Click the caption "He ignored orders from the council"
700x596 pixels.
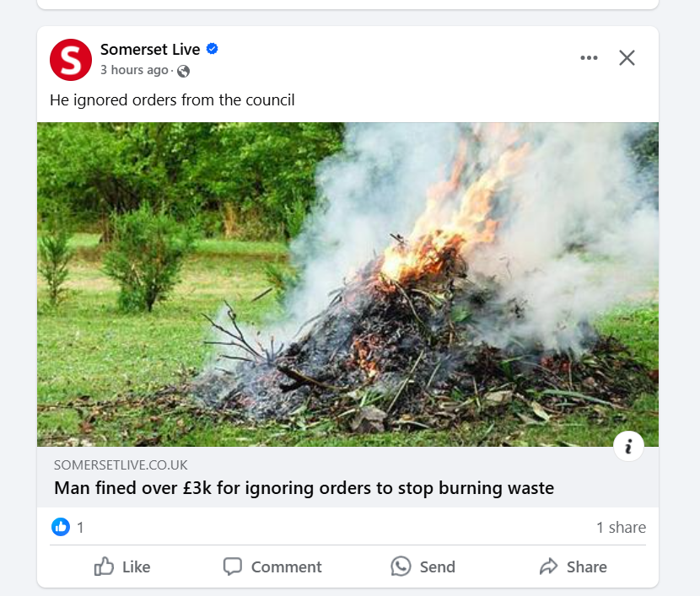pyautogui.click(x=172, y=100)
